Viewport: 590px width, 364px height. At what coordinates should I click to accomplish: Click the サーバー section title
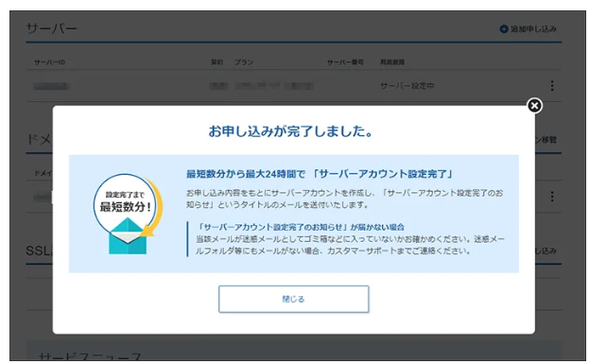pos(52,28)
